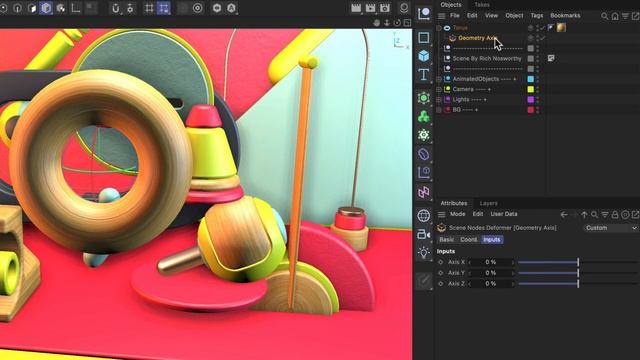The image size is (640, 360).
Task: Select the green MoGraph cloner icon
Action: 424,117
